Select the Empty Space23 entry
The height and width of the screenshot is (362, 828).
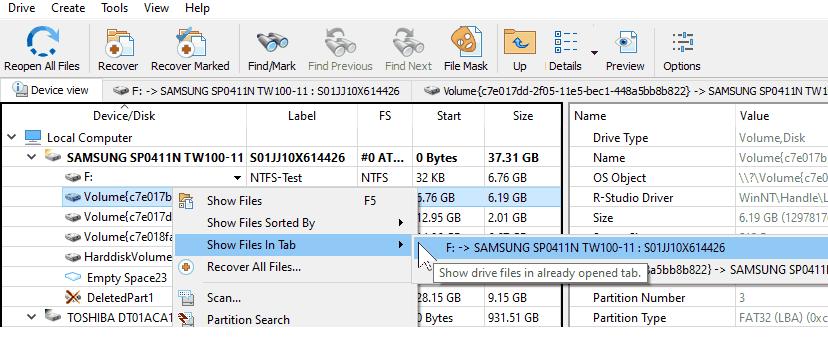(127, 278)
